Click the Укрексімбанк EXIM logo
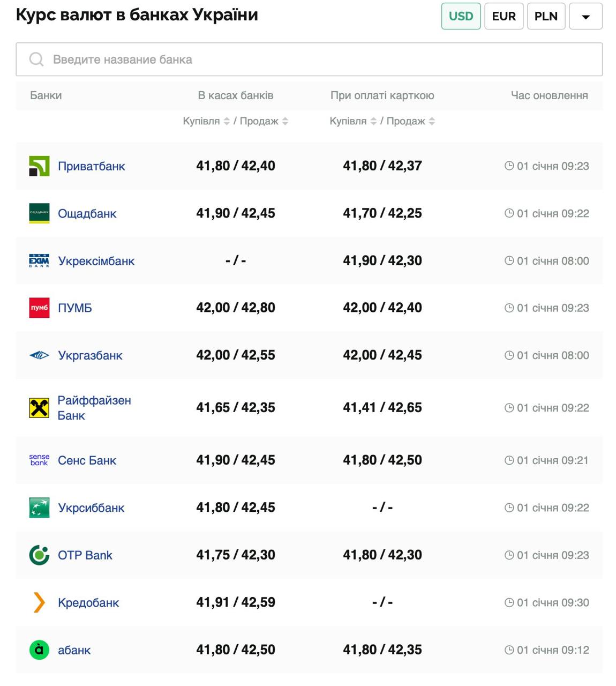The image size is (616, 686). coord(39,261)
